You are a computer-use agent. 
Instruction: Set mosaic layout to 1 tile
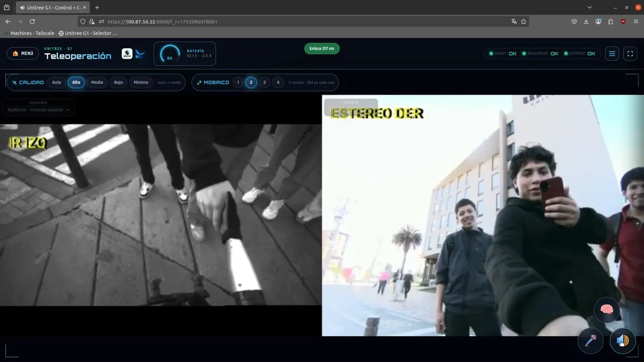[238, 82]
